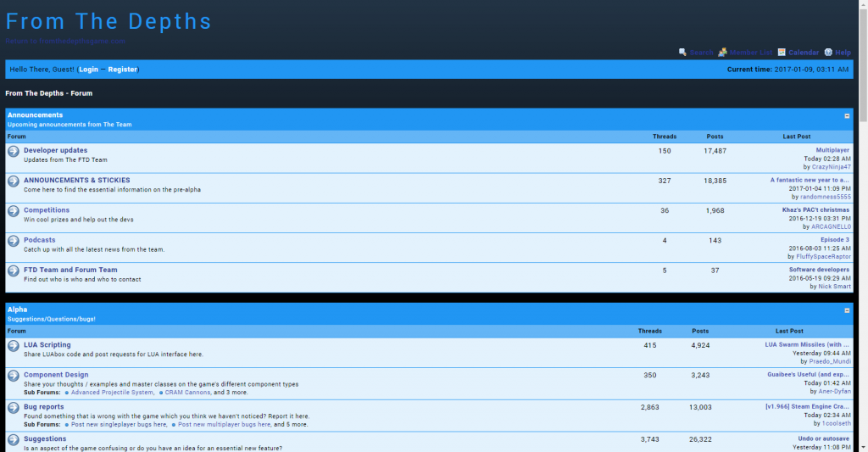Open the Member List menu link

click(751, 53)
